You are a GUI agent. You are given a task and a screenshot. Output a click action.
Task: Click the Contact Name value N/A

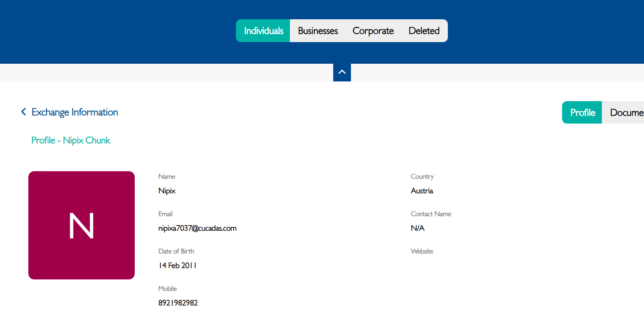pyautogui.click(x=418, y=228)
